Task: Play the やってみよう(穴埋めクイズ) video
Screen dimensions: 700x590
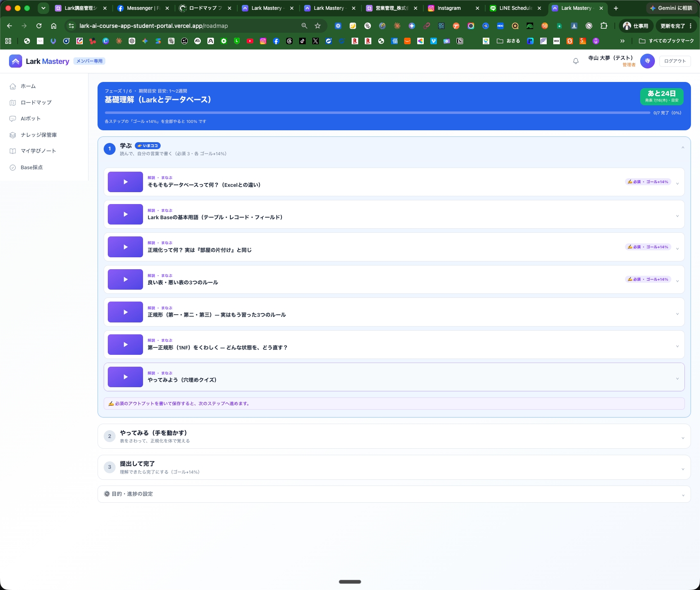Action: (125, 377)
